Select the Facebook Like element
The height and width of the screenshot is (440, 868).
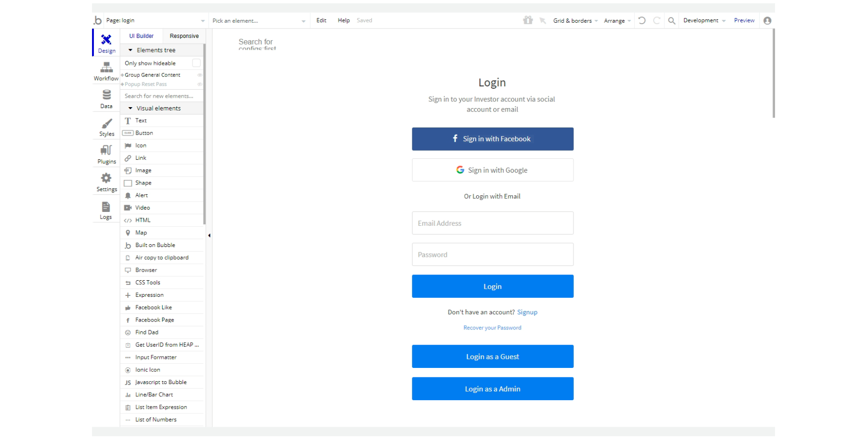(x=162, y=307)
